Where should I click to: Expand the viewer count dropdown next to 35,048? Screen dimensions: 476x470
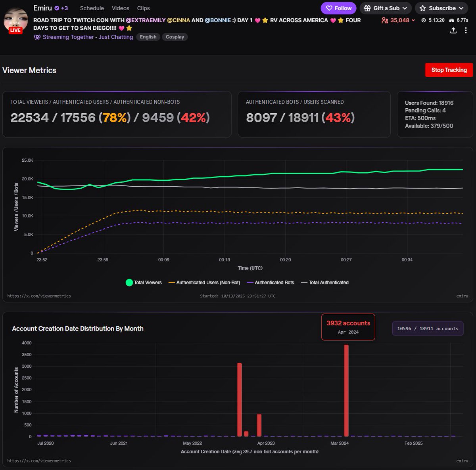pyautogui.click(x=413, y=20)
